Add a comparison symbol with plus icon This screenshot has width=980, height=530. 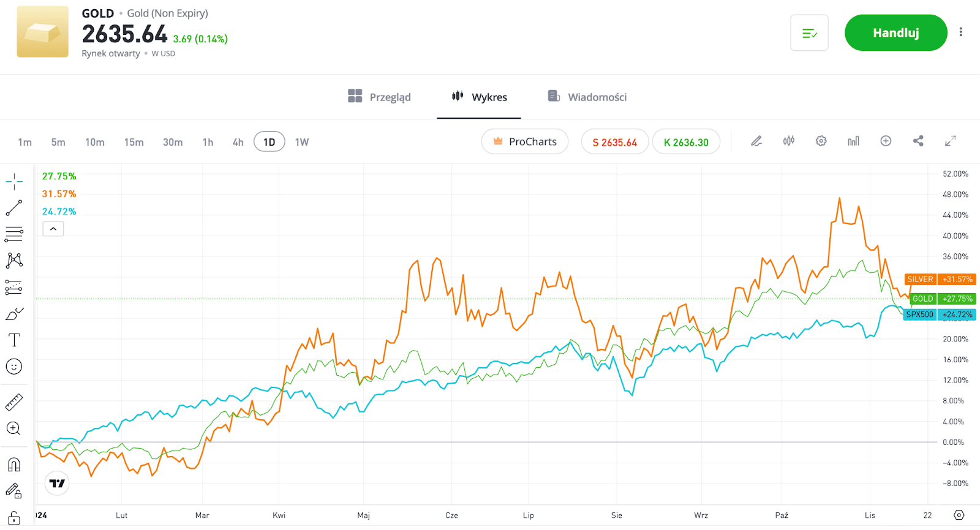tap(886, 141)
